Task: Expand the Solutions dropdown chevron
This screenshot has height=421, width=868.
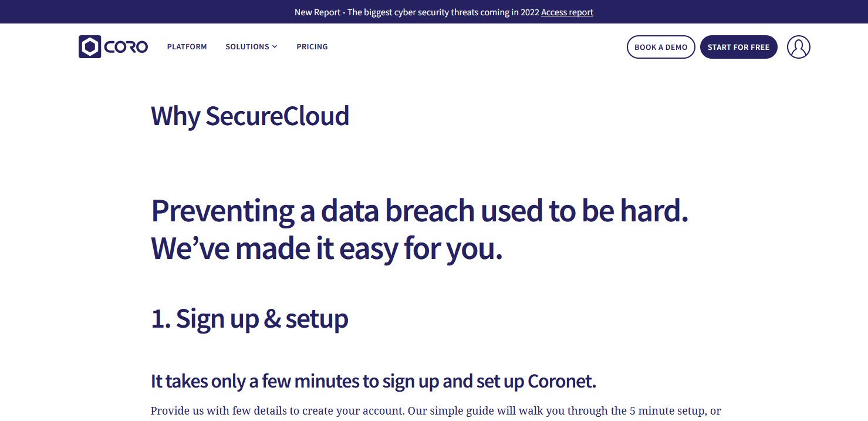Action: tap(275, 47)
